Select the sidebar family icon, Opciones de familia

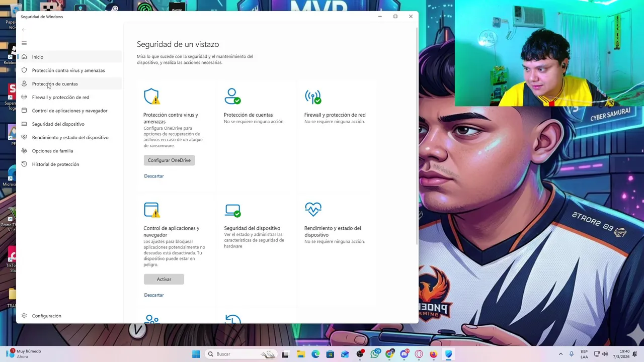tap(24, 151)
